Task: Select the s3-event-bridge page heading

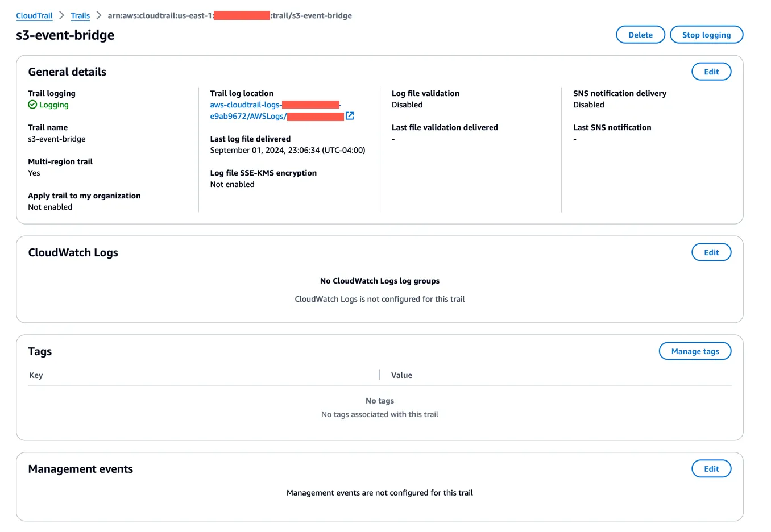Action: pyautogui.click(x=65, y=35)
